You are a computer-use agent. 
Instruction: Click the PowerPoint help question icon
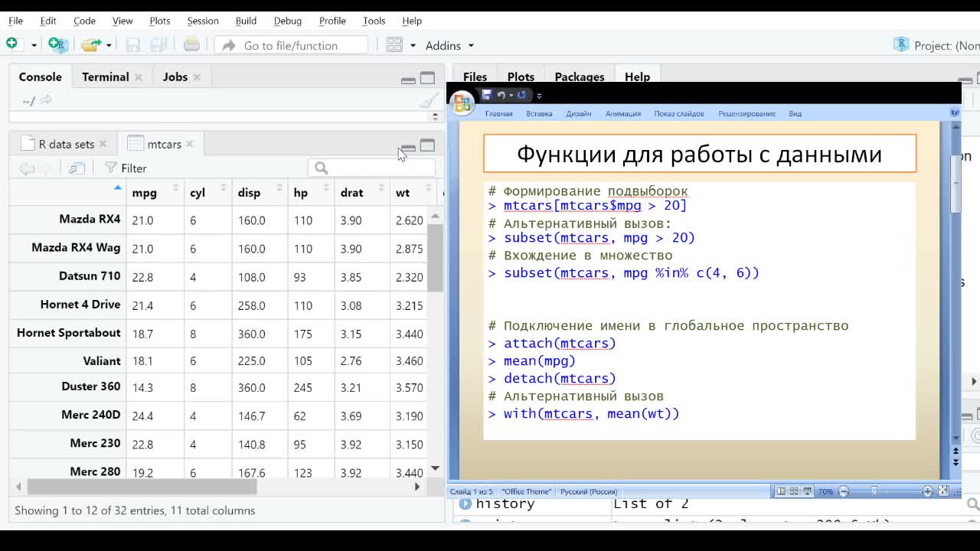pos(955,112)
